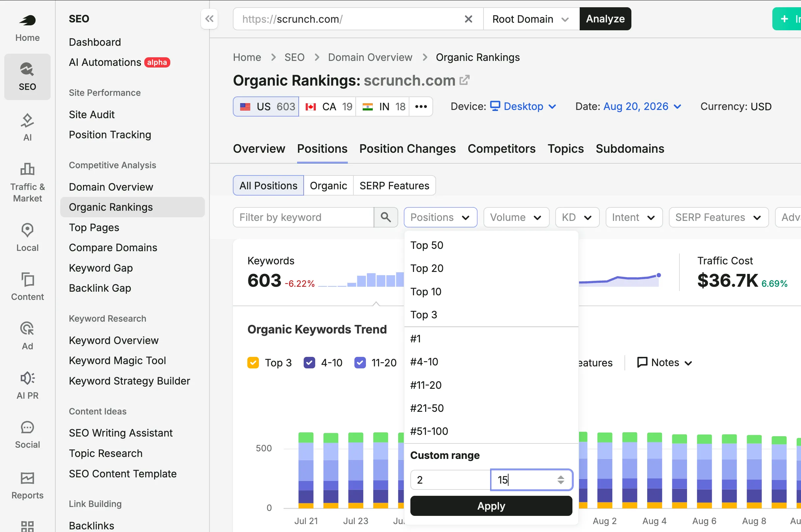The image size is (801, 532).
Task: Choose #1 in Positions menu
Action: (x=491, y=339)
